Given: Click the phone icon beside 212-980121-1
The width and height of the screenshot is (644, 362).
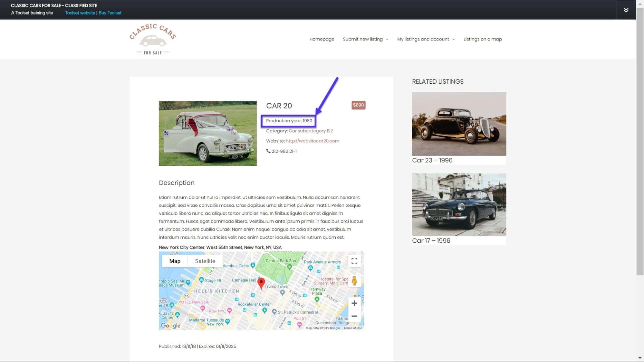Looking at the screenshot, I should (x=268, y=151).
